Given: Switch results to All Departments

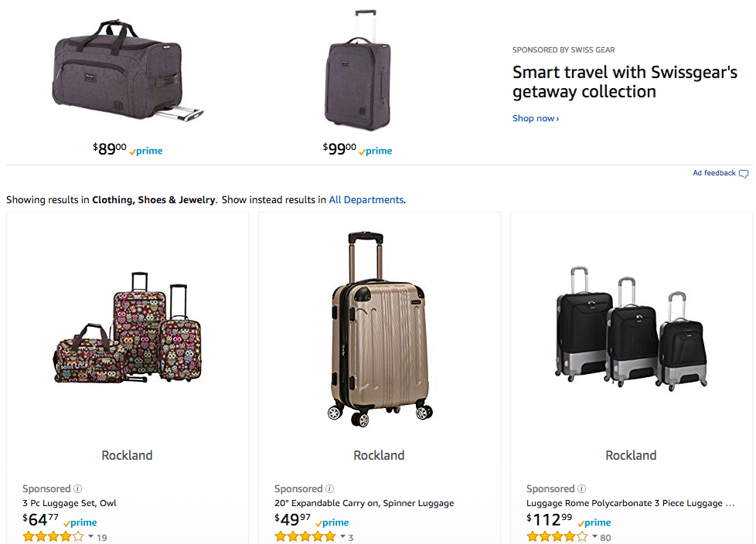Looking at the screenshot, I should 366,199.
